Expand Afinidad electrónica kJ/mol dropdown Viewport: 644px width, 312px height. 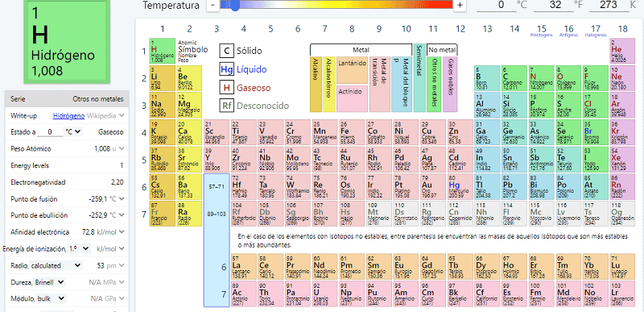point(122,232)
